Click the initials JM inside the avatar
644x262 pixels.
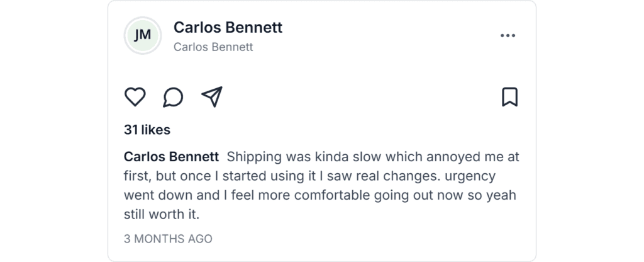pyautogui.click(x=143, y=35)
